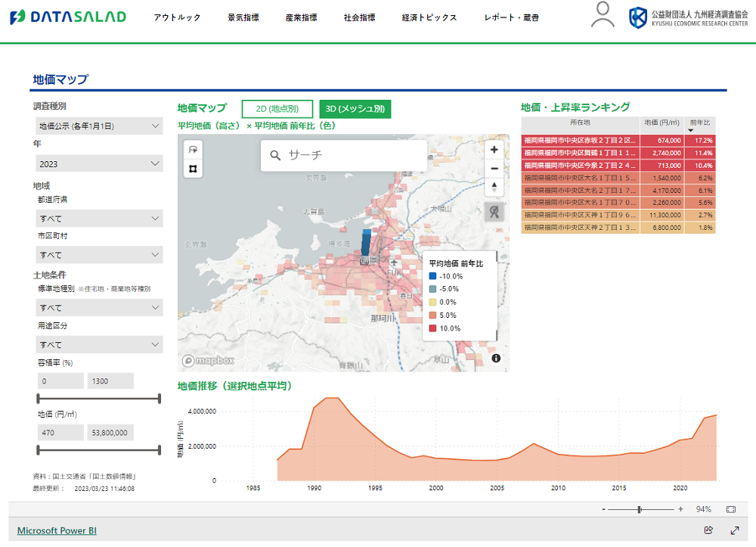Click the tall blue 3D bar on map

(x=366, y=243)
